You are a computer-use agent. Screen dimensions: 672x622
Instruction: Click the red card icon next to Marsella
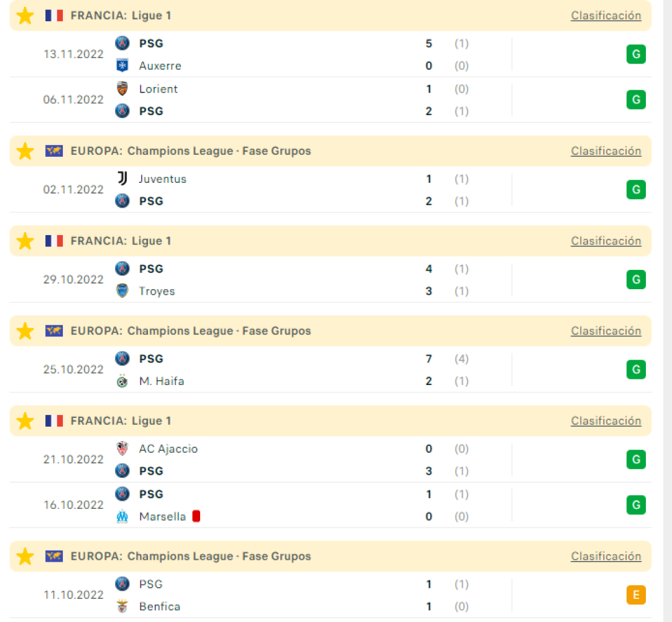point(196,516)
